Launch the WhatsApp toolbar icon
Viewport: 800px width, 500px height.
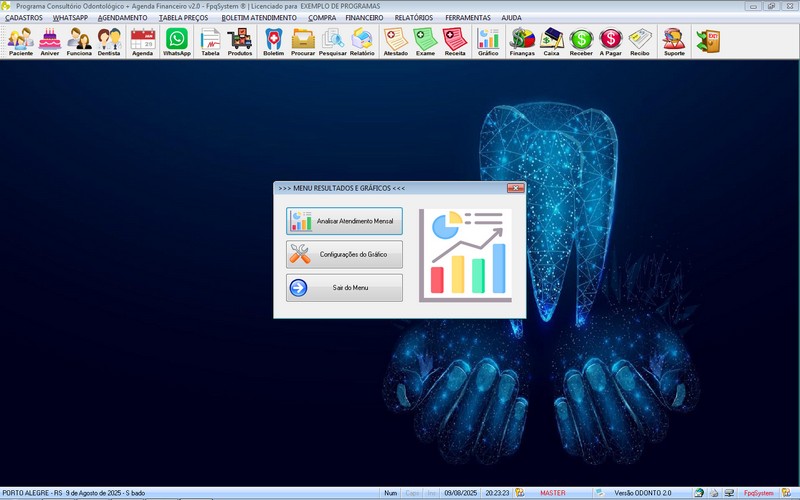point(176,41)
